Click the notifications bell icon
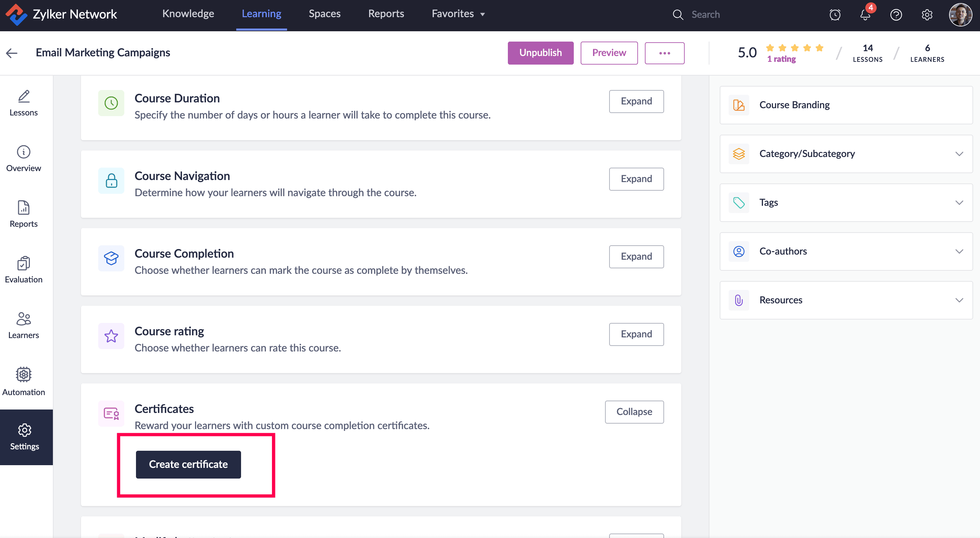Screen dimensions: 980x538 tap(865, 15)
